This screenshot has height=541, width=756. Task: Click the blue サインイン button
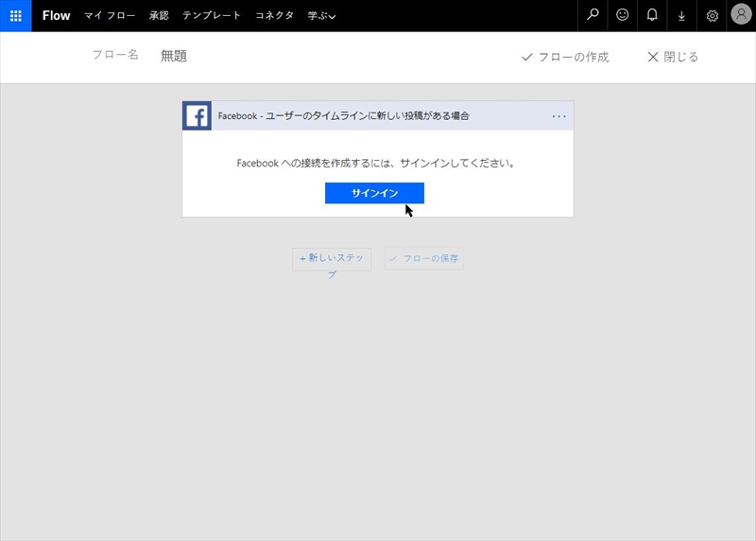pyautogui.click(x=374, y=193)
